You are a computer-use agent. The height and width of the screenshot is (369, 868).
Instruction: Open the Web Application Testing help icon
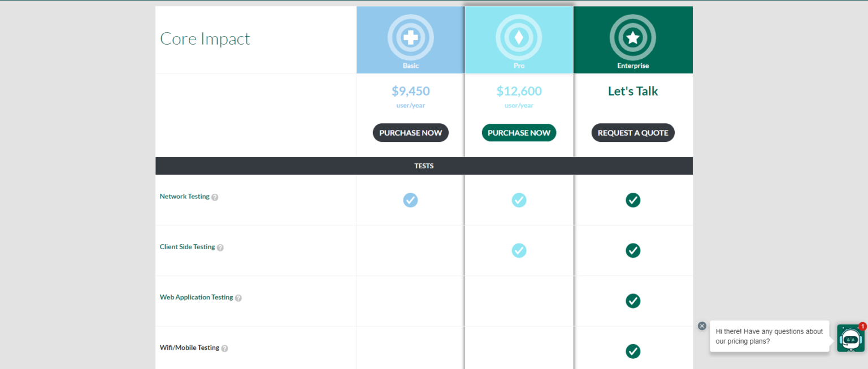(238, 298)
